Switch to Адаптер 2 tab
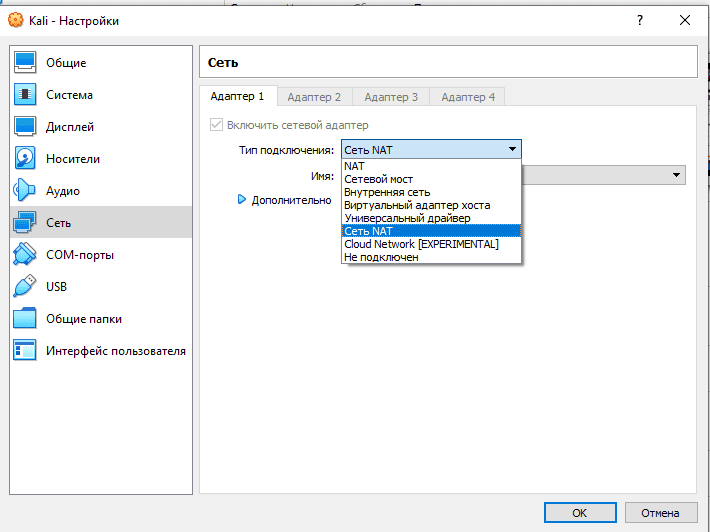 (x=314, y=97)
